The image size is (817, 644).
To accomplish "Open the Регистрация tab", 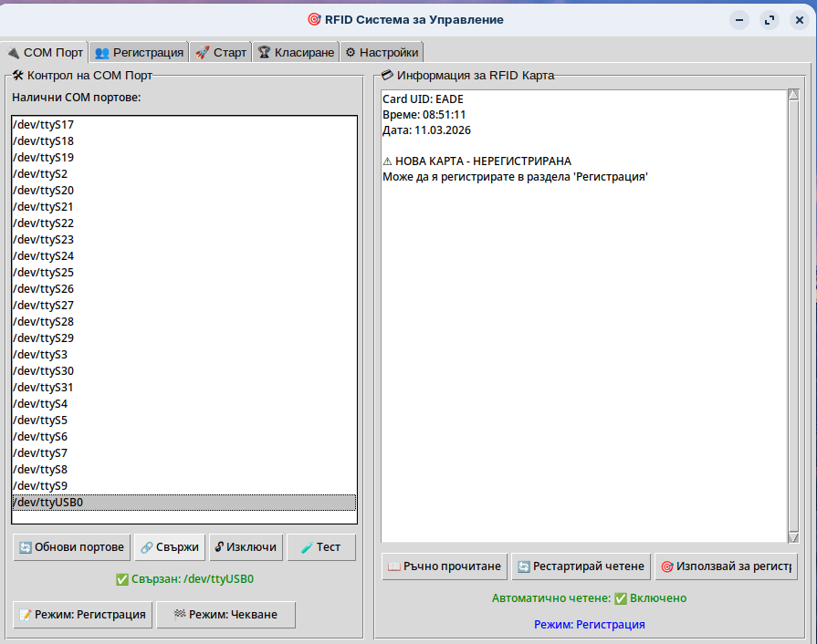I will tap(139, 53).
